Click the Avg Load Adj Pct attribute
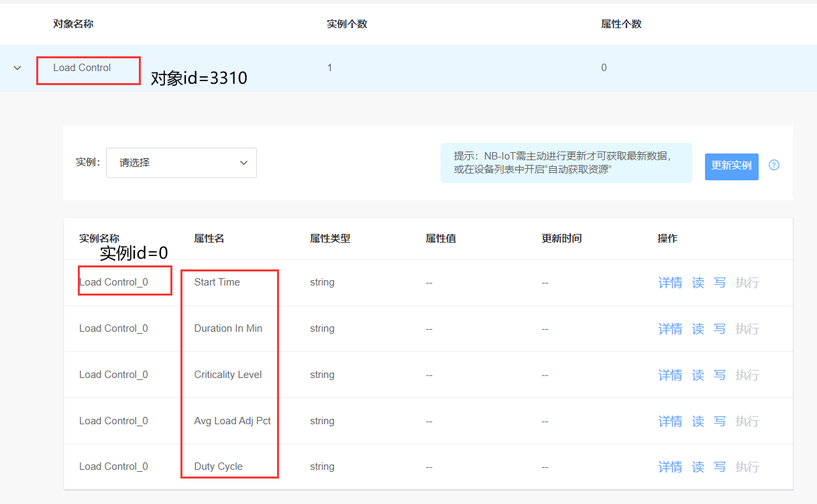The image size is (817, 504). [x=232, y=421]
